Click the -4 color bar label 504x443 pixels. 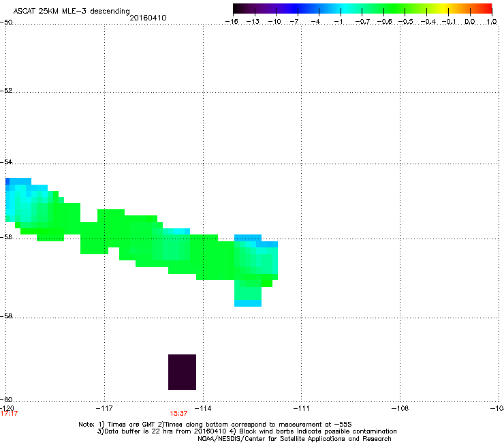pos(315,22)
